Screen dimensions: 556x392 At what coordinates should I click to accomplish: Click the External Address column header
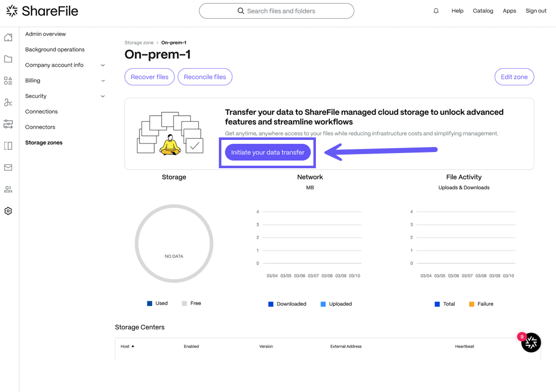346,346
